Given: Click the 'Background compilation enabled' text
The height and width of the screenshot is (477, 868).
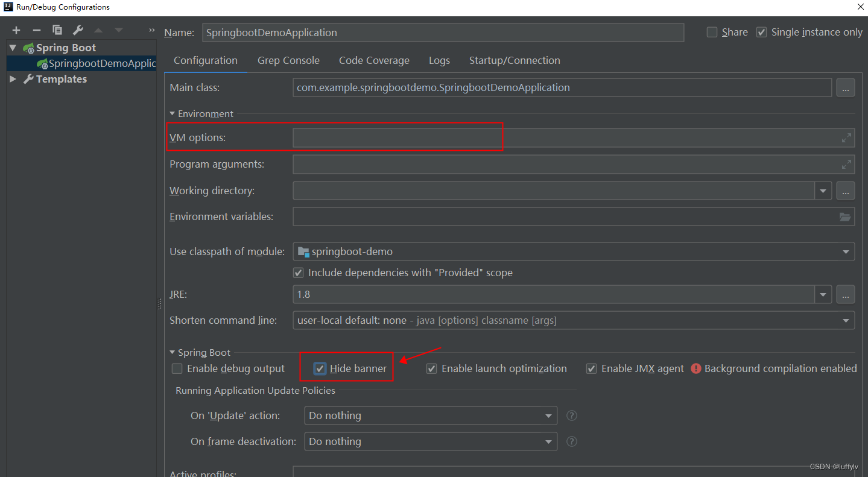Looking at the screenshot, I should pos(781,368).
